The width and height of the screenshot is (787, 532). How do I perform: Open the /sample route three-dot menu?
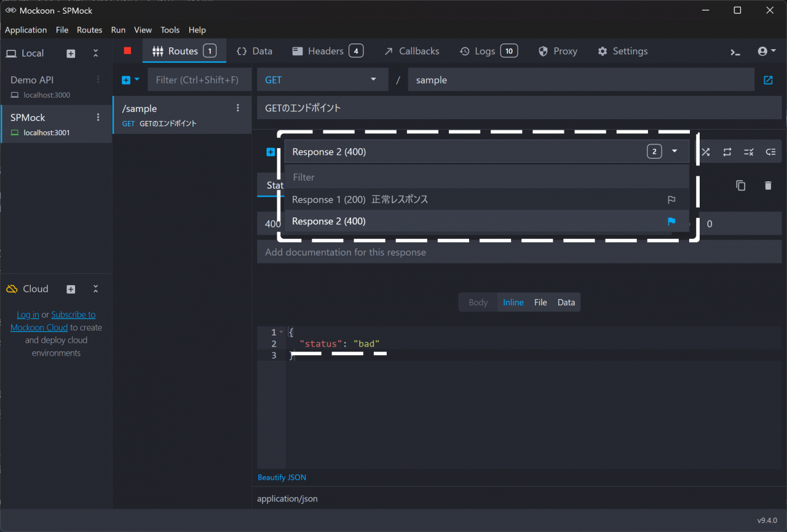tap(238, 108)
